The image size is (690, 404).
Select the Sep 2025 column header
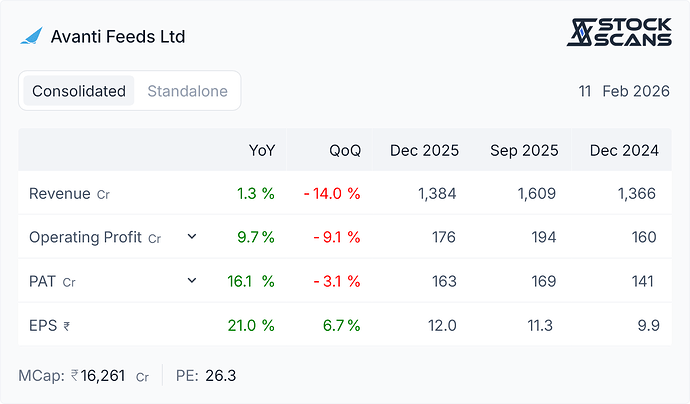pos(524,151)
